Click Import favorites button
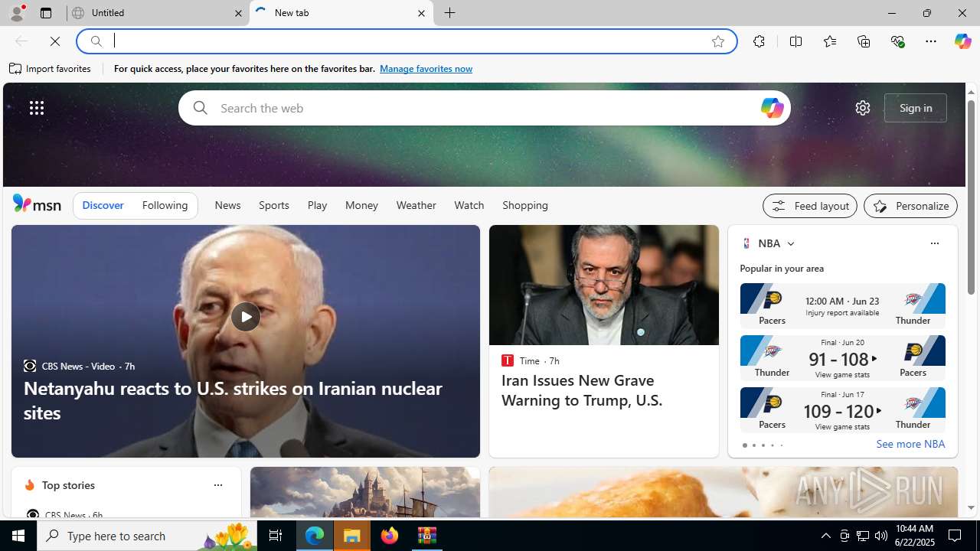Screen dimensions: 980x551 click(50, 69)
